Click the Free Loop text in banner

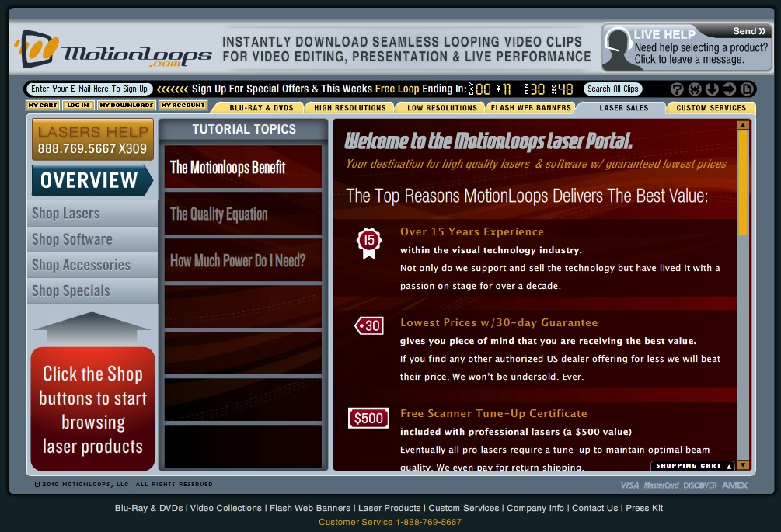pos(397,89)
